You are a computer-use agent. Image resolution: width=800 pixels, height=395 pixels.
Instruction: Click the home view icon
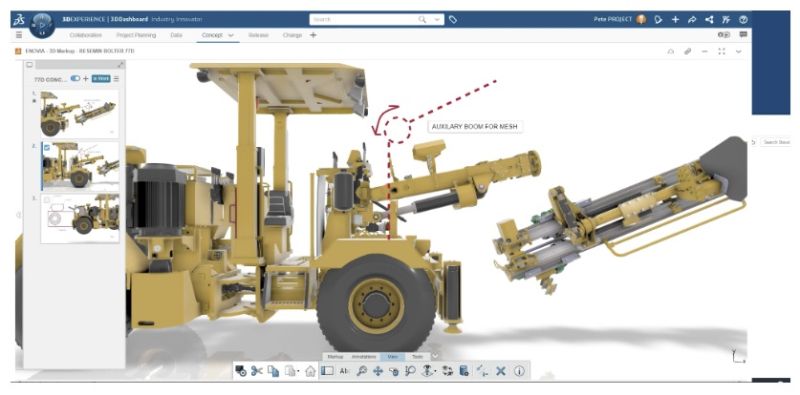310,371
